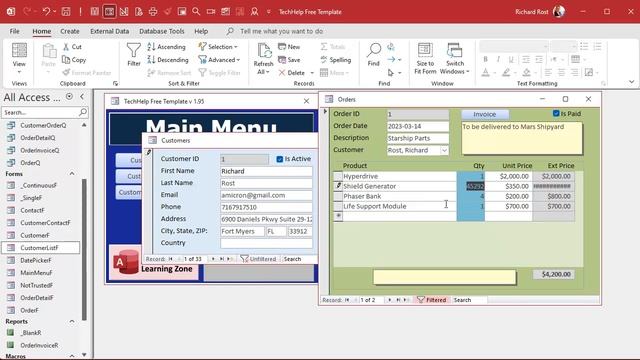640x360 pixels.
Task: Toggle the Is Paid checkbox
Action: pos(556,113)
